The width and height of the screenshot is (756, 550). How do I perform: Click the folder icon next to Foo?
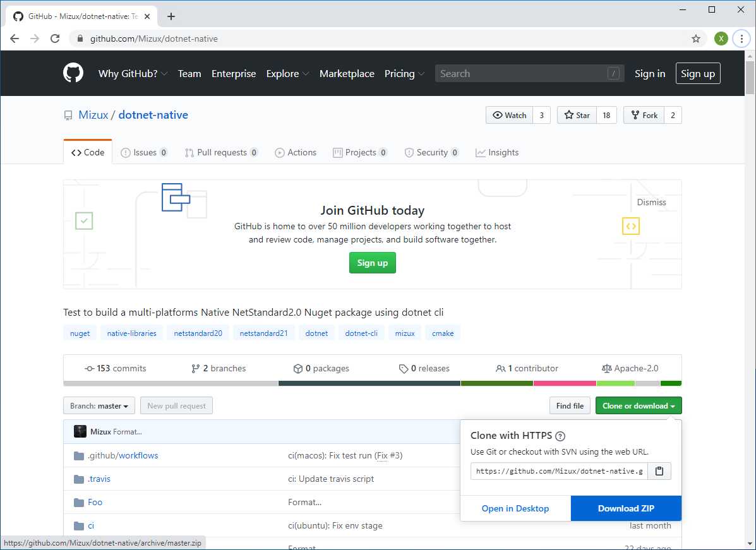coord(78,502)
